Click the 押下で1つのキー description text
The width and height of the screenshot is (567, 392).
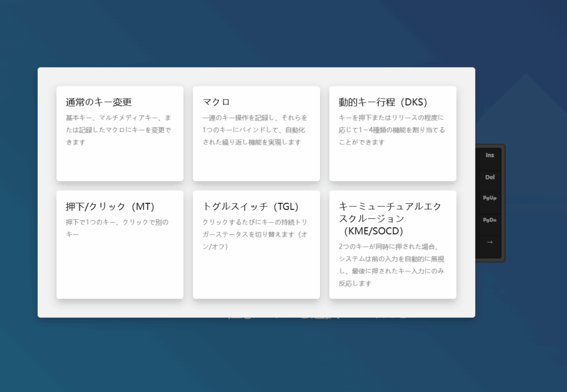117,228
